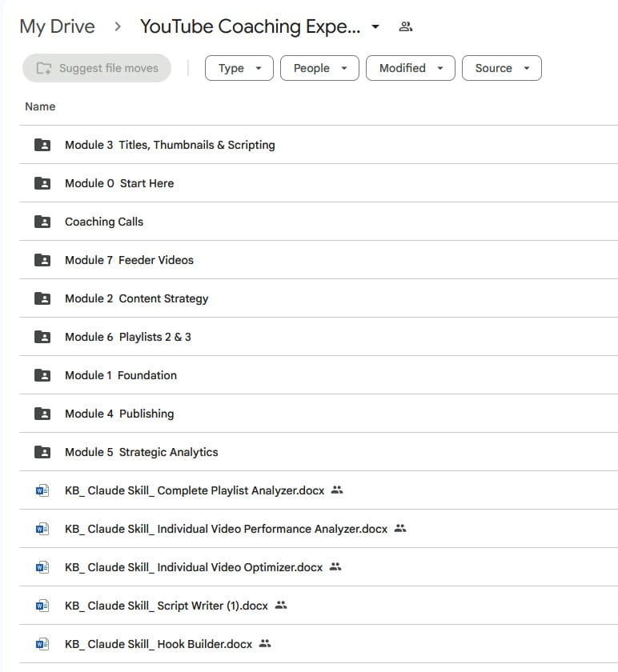This screenshot has width=618, height=672.
Task: Click the Module 5 Strategic Analytics folder icon
Action: pos(42,452)
